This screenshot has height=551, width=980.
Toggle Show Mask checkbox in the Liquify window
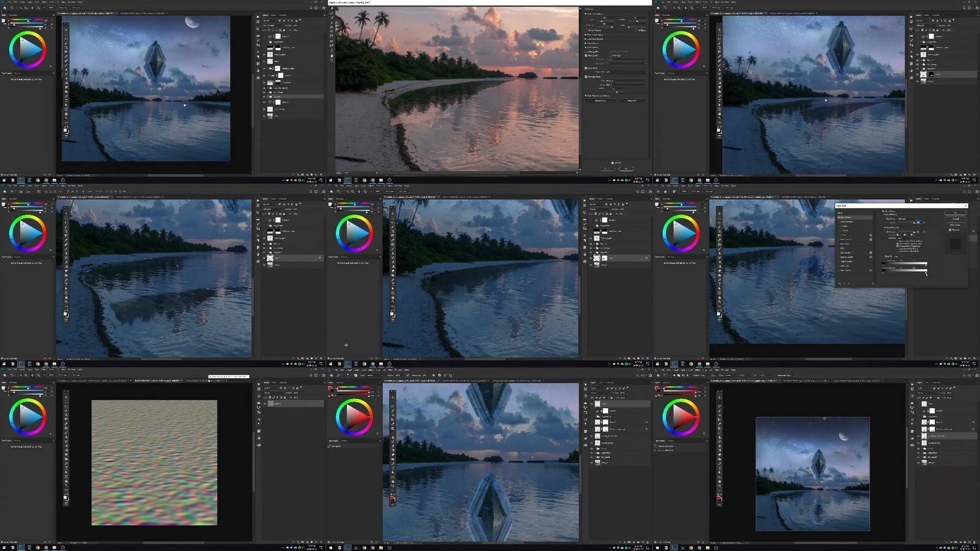coord(587,68)
